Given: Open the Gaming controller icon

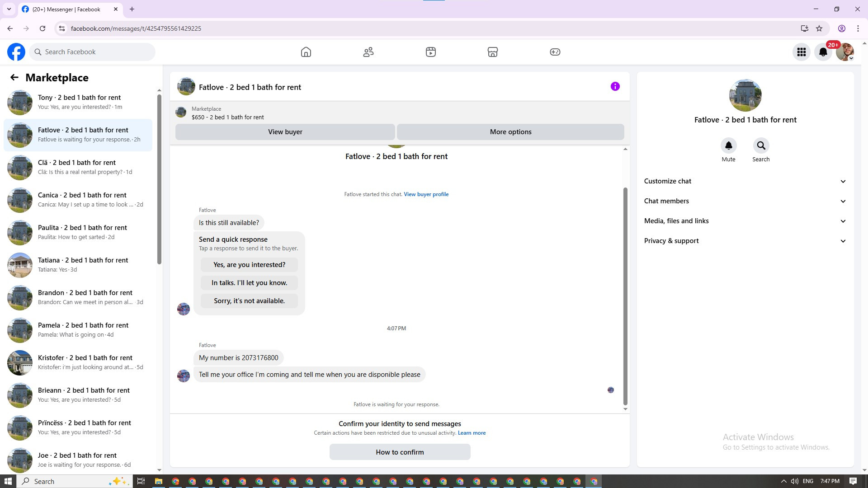Looking at the screenshot, I should 555,52.
